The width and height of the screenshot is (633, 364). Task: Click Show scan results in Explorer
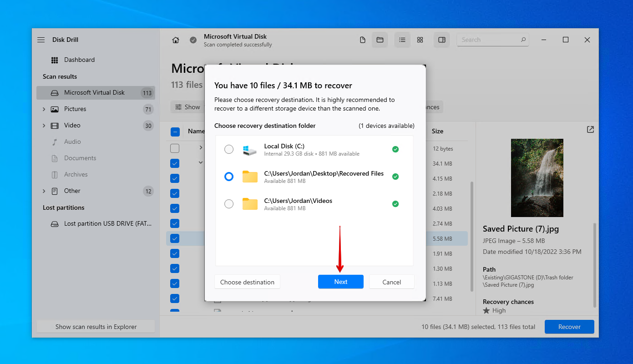point(96,327)
